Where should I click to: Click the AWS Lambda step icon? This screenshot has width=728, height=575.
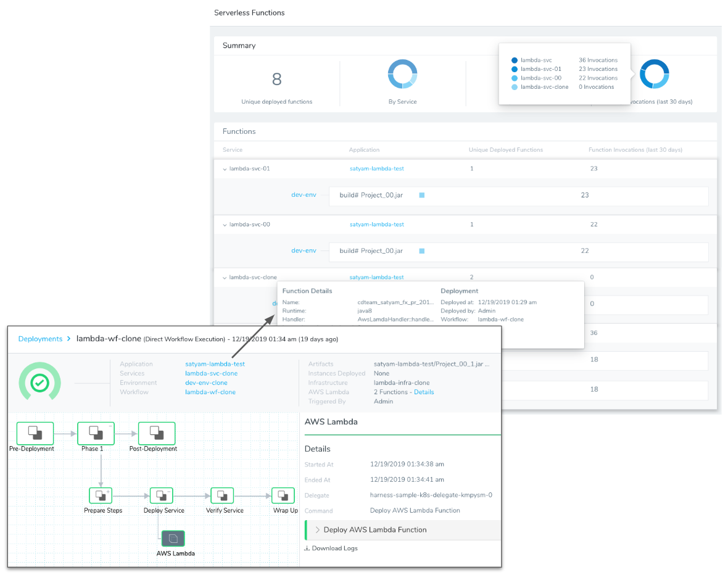[x=173, y=539]
